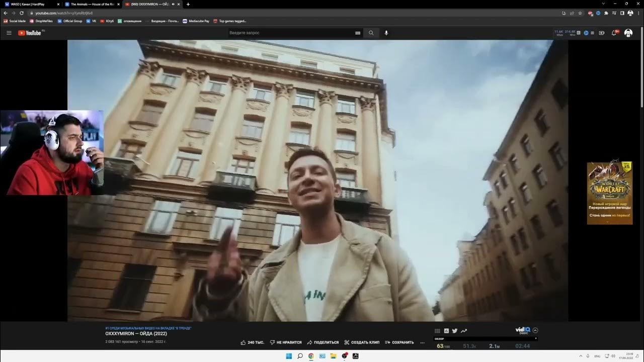Click the video title OXXXYMIRON — ОЙДА (2022)
The width and height of the screenshot is (644, 362).
(x=136, y=334)
